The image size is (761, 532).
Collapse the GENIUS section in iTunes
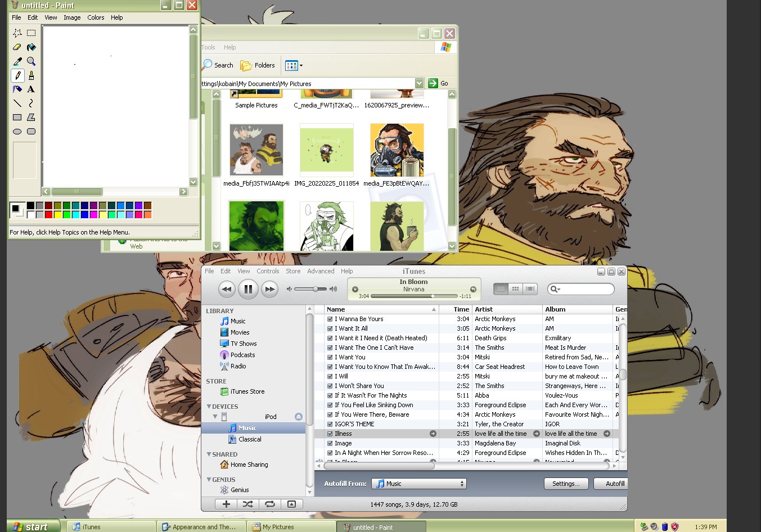coord(209,479)
